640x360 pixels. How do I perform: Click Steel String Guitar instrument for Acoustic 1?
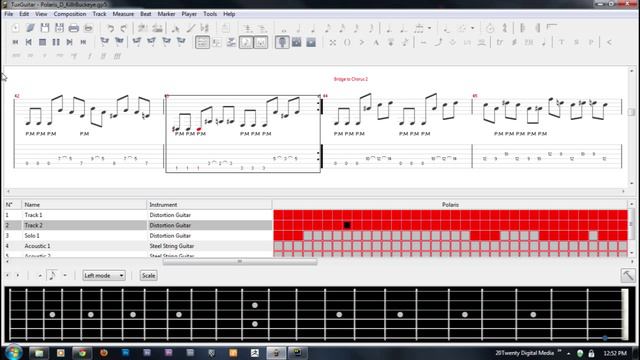click(171, 246)
